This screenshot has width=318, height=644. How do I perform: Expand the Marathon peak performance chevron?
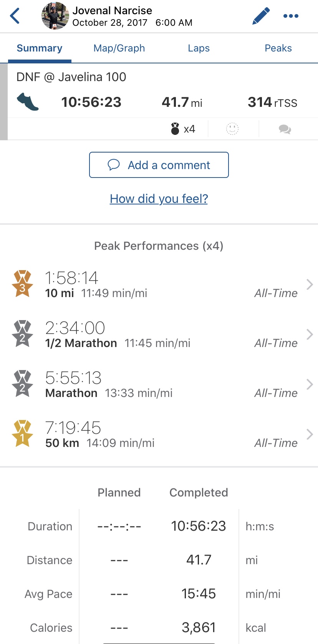point(310,384)
